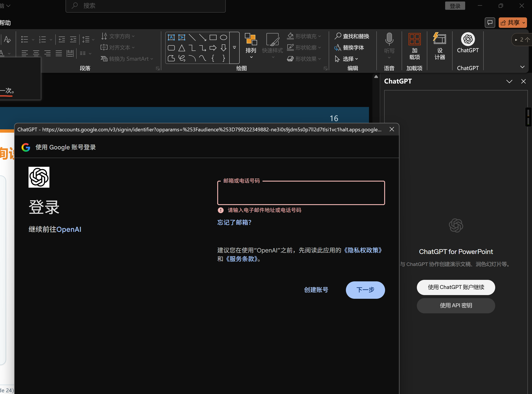The height and width of the screenshot is (394, 532).
Task: Close the Google sign-in dialog
Action: (392, 129)
